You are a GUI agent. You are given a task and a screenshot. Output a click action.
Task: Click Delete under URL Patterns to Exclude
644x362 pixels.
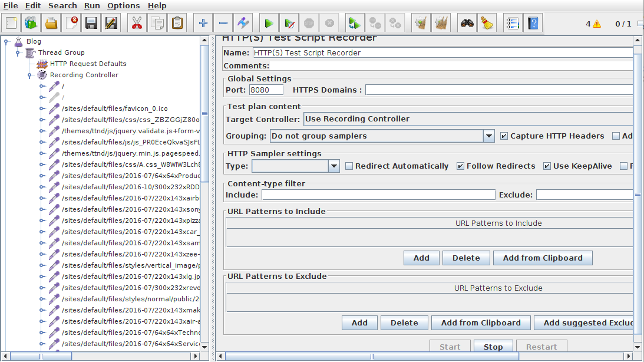[x=404, y=323]
